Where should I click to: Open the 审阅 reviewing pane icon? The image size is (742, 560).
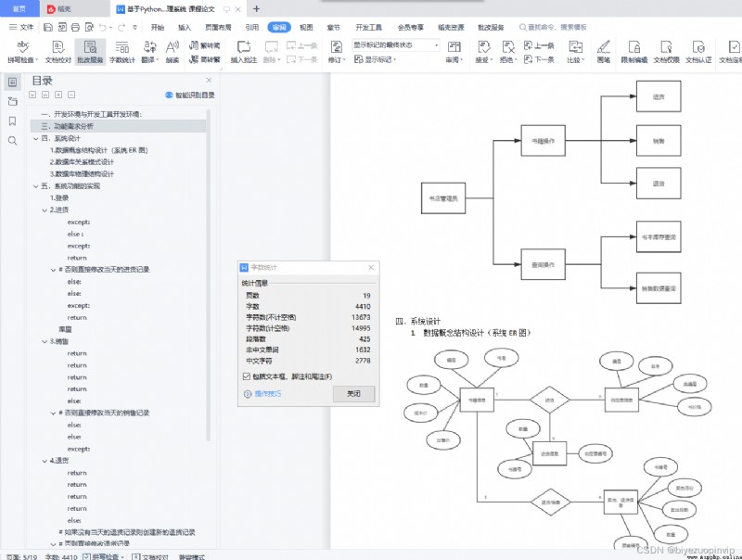coord(454,47)
